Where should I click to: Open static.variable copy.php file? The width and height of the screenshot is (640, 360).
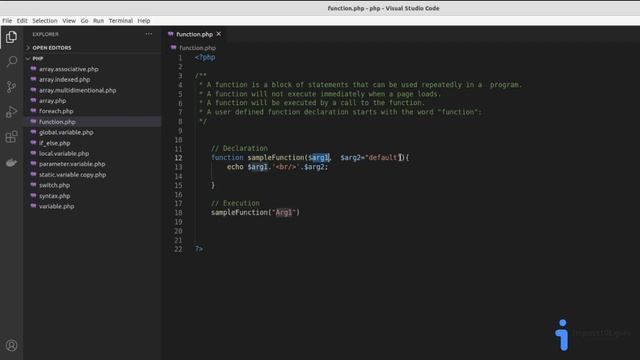pos(73,174)
